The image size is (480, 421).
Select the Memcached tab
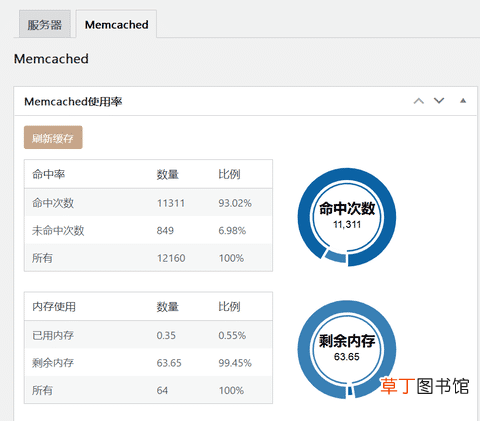pyautogui.click(x=116, y=24)
